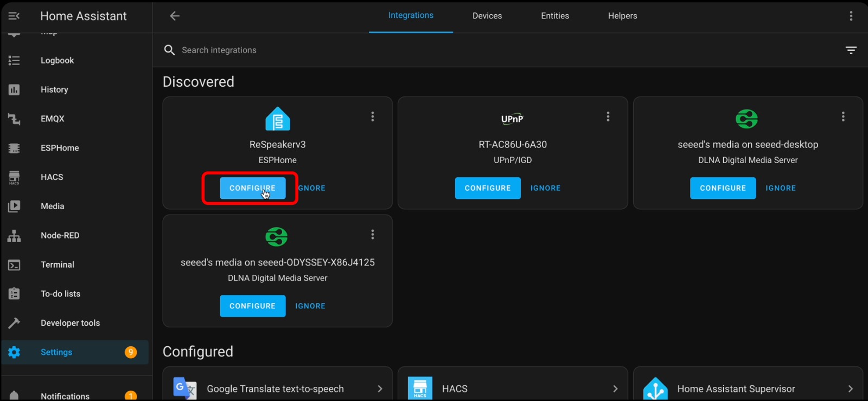Open the ReSpeakerv3 card options menu
The image size is (868, 401).
373,117
